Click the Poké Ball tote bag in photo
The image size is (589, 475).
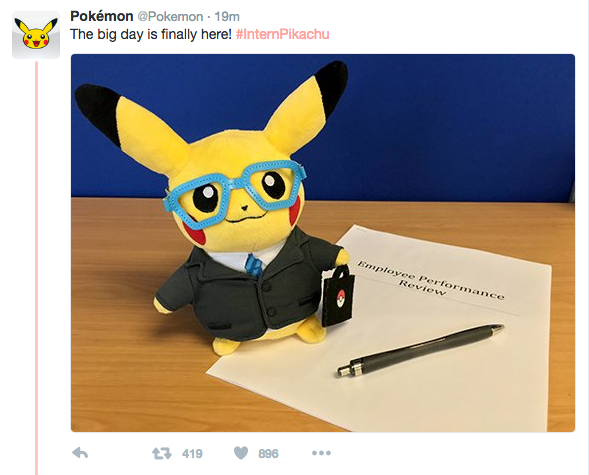tap(338, 295)
